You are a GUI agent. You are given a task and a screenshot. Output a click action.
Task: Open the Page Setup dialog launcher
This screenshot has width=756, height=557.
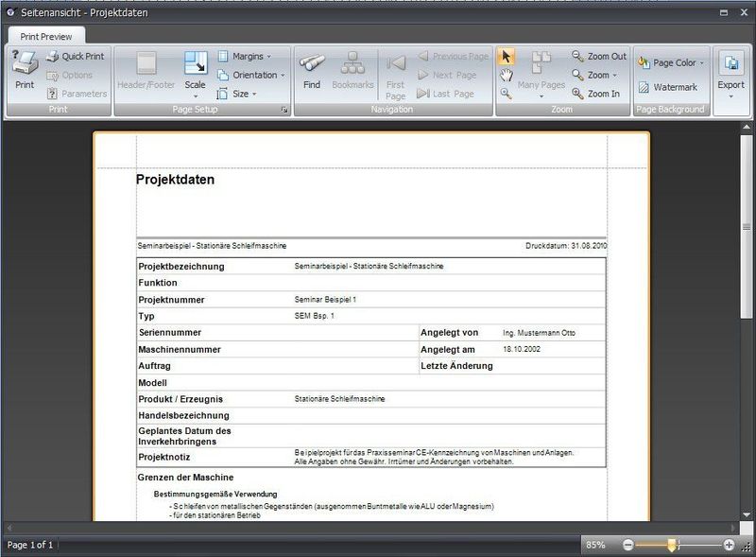284,110
